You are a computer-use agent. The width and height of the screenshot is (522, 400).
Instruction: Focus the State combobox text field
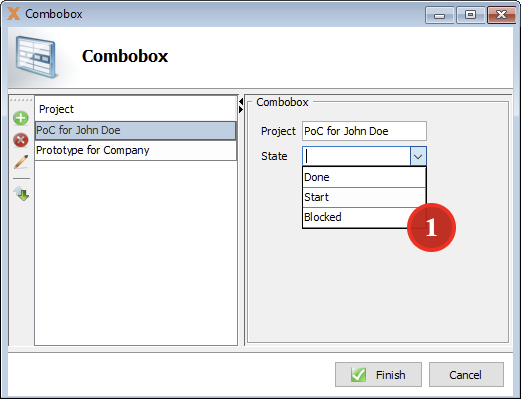[x=356, y=156]
